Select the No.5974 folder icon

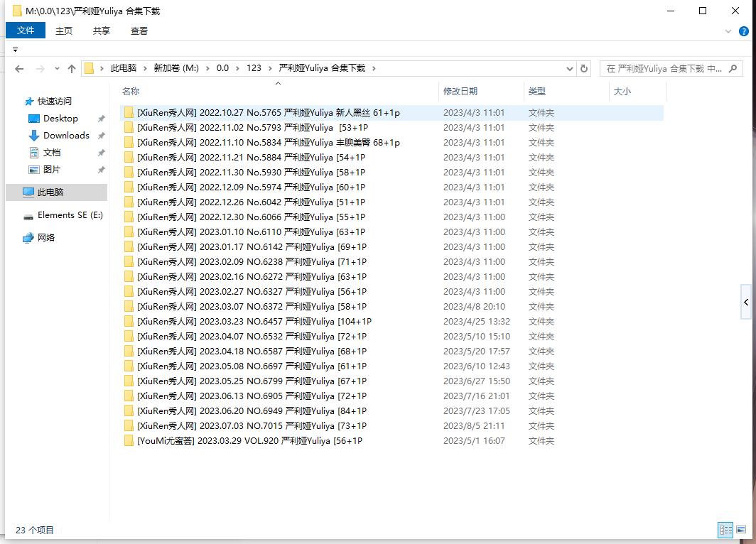[129, 187]
